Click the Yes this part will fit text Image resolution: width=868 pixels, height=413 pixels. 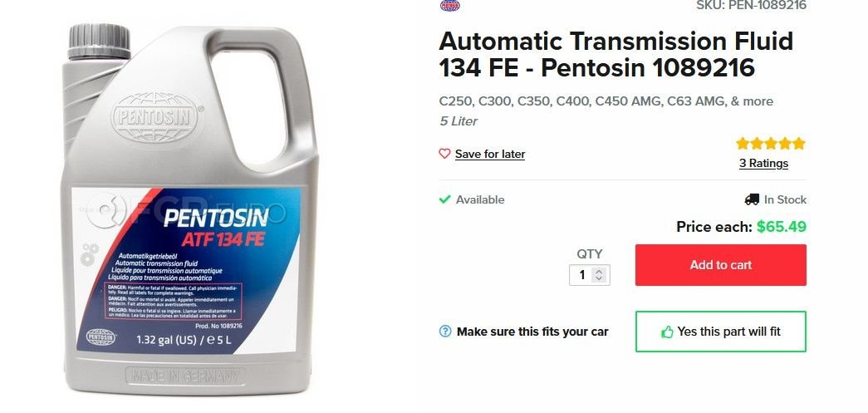728,332
